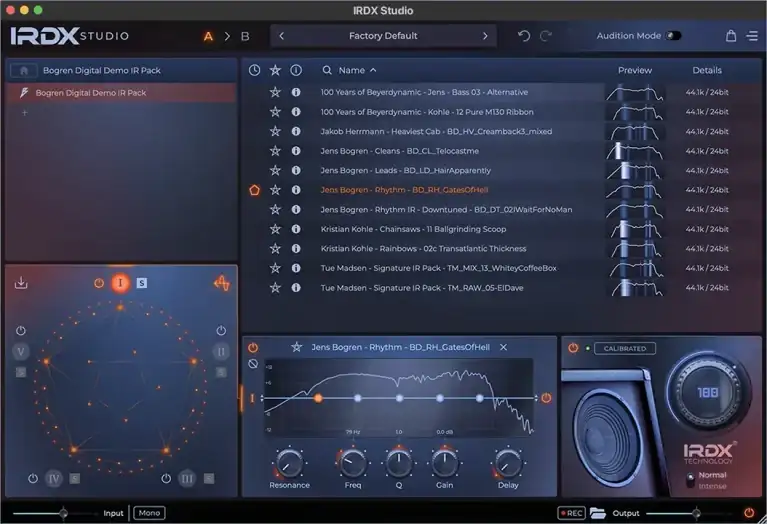Favorite the loaded GatesOfHell IR in editor
767x524 pixels.
(296, 347)
